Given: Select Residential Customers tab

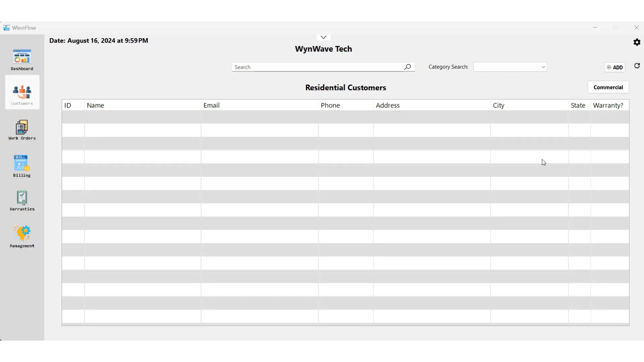Looking at the screenshot, I should [346, 87].
